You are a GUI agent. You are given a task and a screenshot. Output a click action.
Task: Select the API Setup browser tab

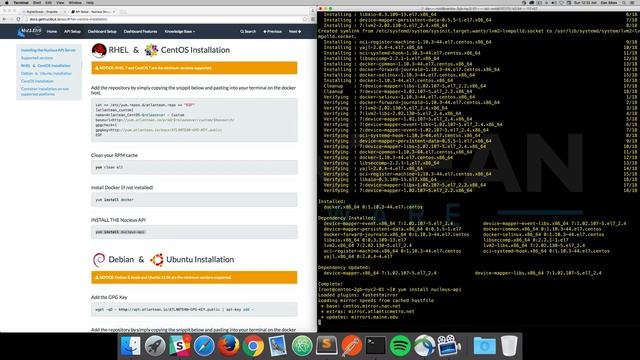(x=93, y=12)
